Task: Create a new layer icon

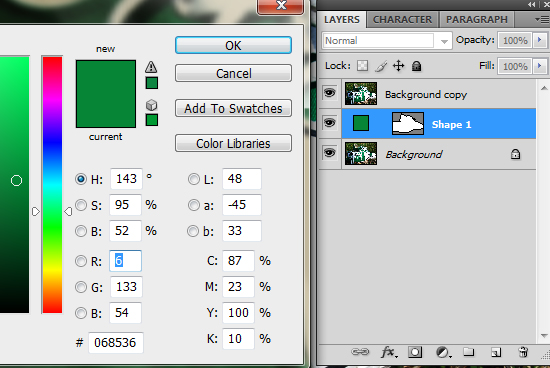Action: pyautogui.click(x=496, y=352)
